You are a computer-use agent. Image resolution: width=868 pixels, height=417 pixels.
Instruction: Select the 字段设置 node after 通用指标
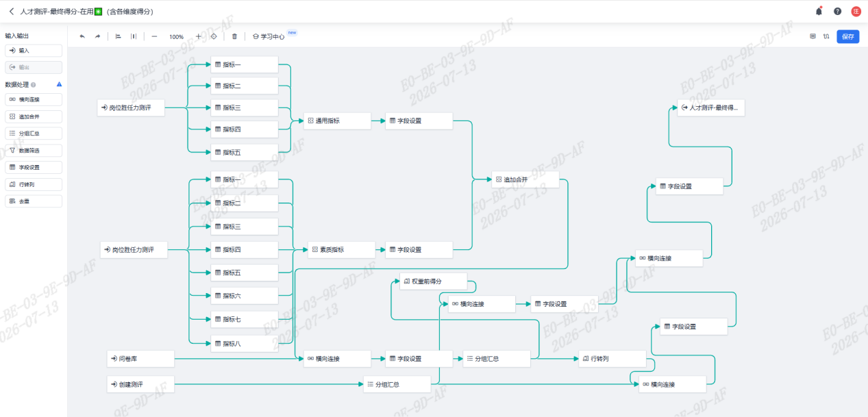[x=419, y=121]
